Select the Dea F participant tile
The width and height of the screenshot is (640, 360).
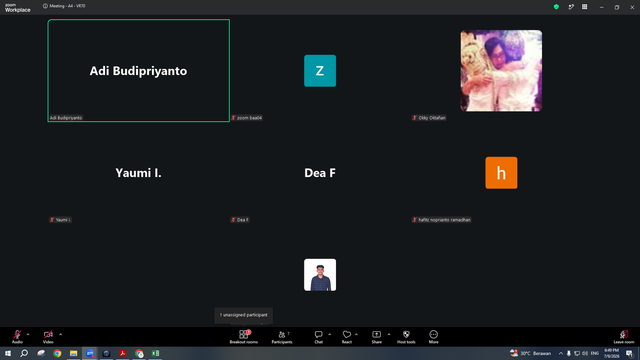(x=320, y=173)
